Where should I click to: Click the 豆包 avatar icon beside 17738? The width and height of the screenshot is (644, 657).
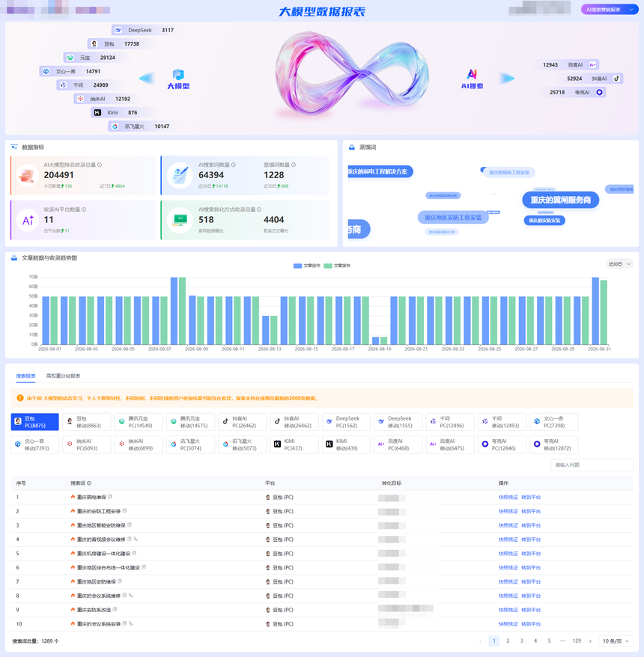pyautogui.click(x=94, y=43)
